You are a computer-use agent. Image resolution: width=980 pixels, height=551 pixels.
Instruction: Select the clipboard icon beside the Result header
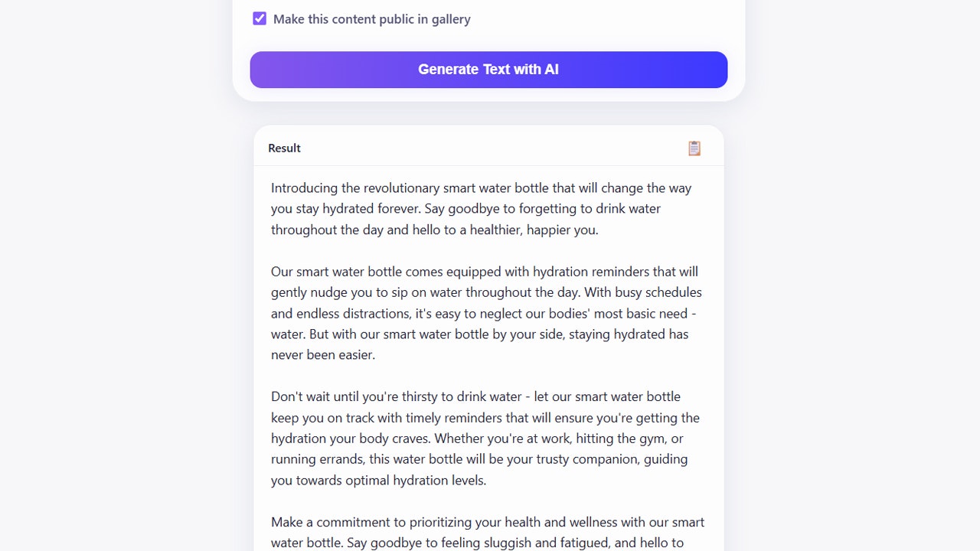point(694,148)
